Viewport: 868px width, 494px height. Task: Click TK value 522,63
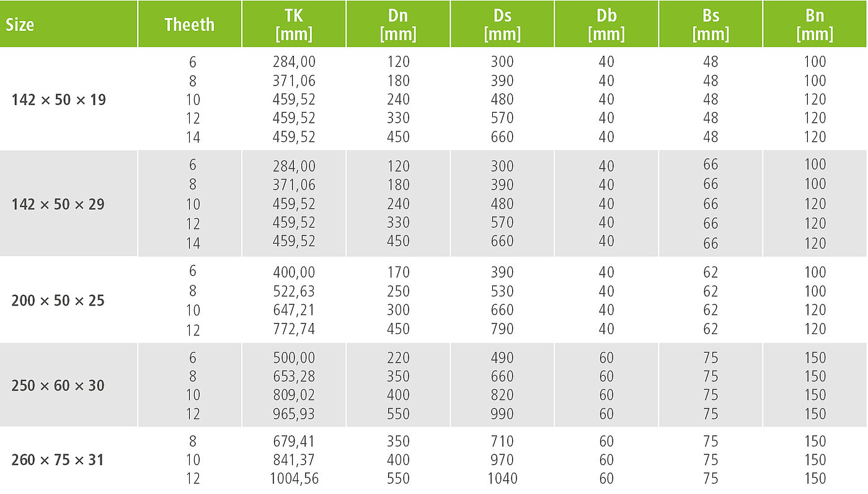294,291
